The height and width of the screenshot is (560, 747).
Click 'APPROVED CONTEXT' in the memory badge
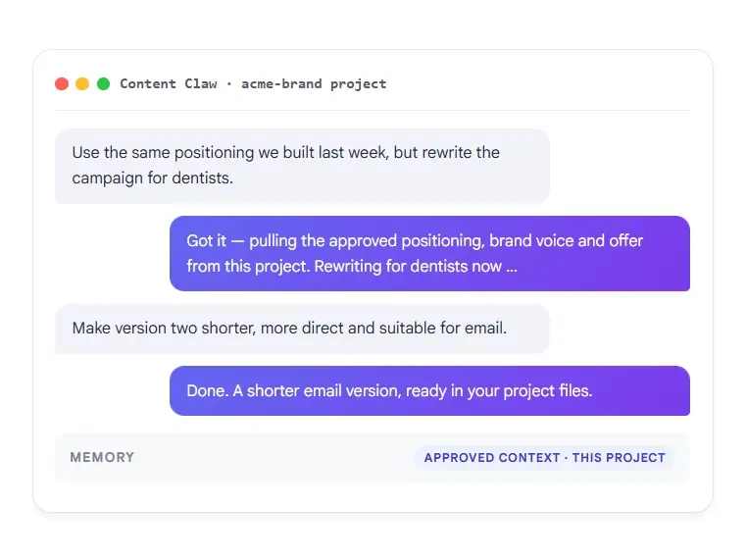[492, 458]
